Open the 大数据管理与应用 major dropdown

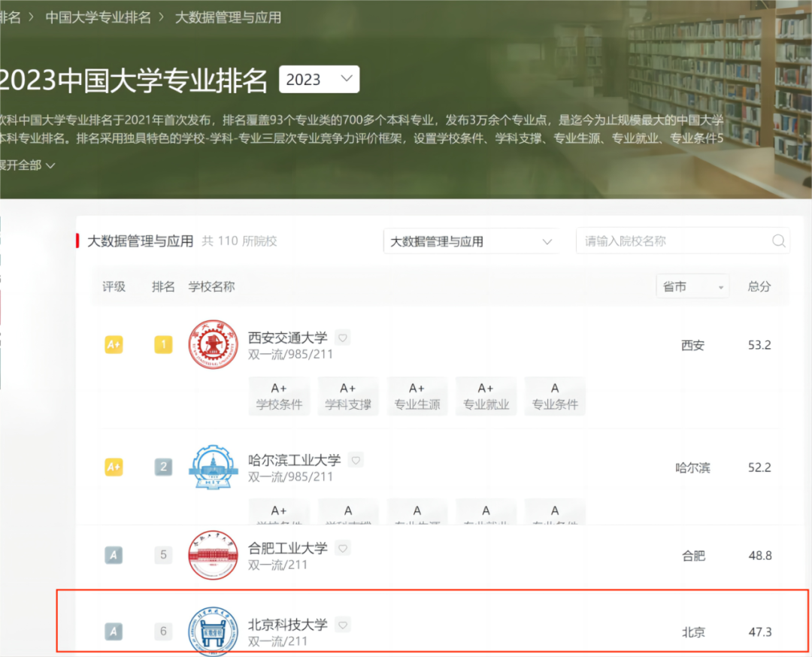[471, 241]
